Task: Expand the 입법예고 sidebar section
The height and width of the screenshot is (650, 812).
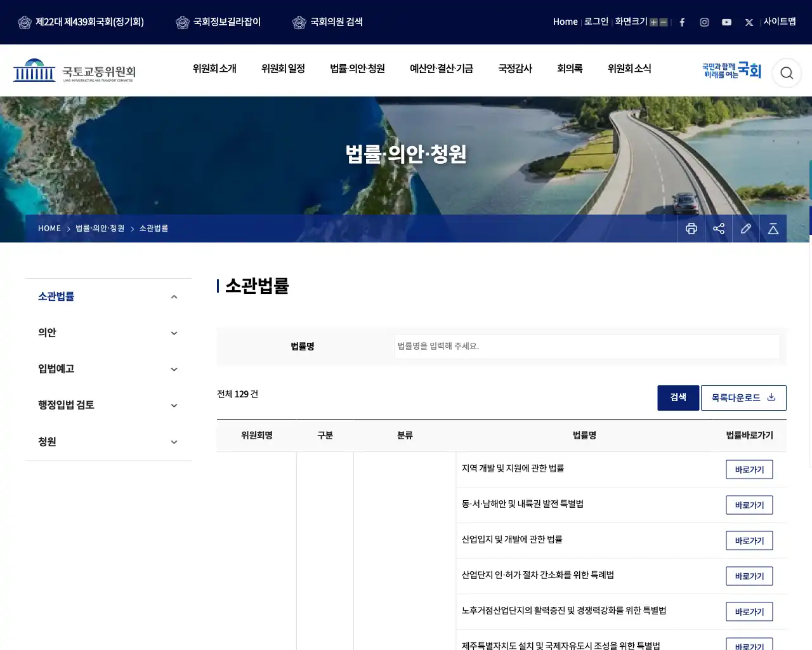Action: click(174, 369)
